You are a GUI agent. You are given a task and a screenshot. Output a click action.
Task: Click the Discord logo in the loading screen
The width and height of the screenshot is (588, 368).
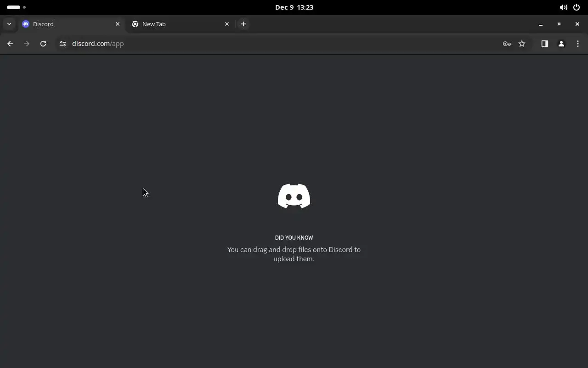pyautogui.click(x=294, y=196)
